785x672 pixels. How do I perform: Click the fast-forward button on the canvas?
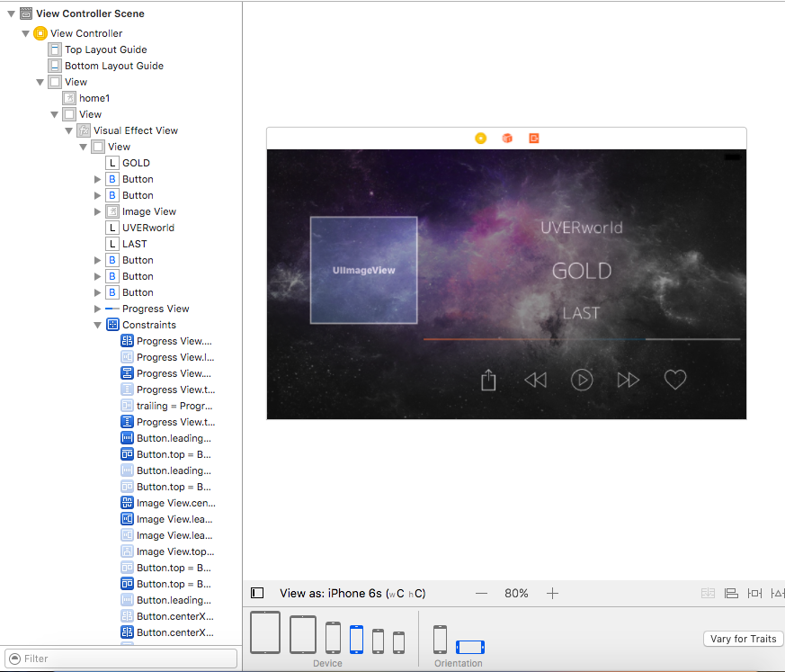629,380
